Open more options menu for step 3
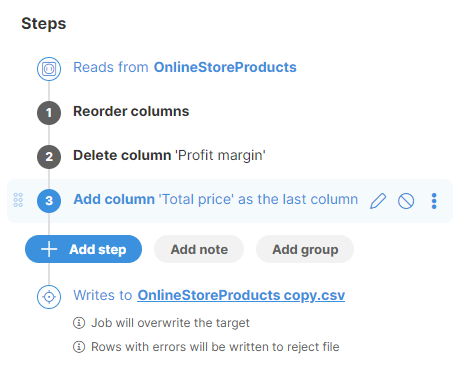This screenshot has width=462, height=367. point(434,201)
